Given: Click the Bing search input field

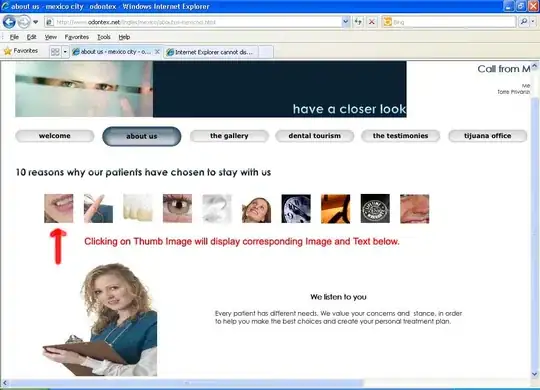Looking at the screenshot, I should coord(454,22).
